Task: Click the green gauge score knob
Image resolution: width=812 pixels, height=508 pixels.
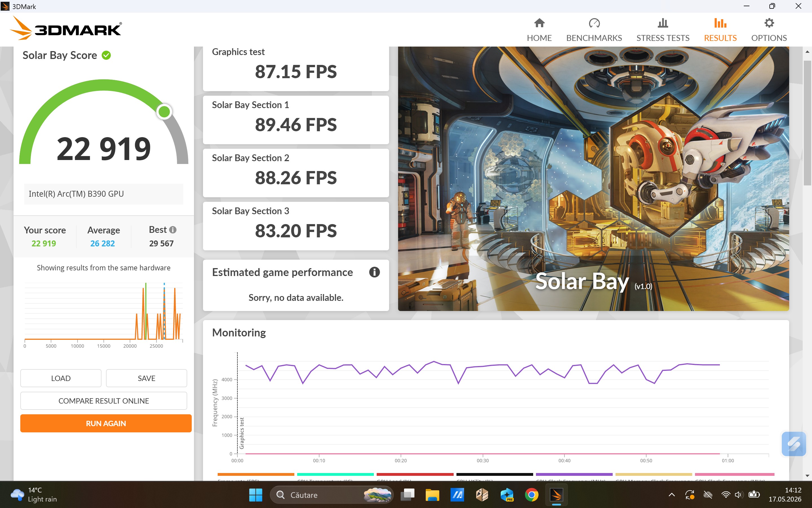Action: [x=164, y=111]
